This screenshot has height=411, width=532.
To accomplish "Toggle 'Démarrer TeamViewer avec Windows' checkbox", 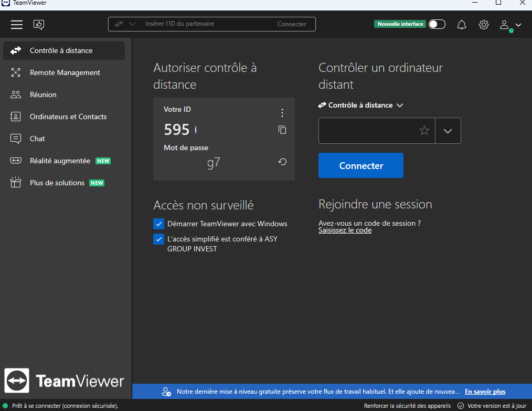I will coord(158,224).
